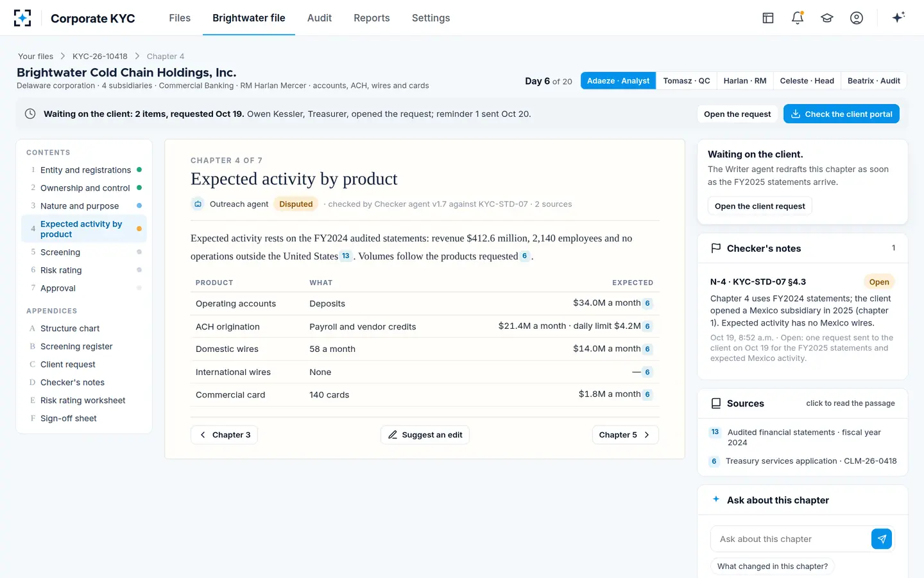This screenshot has height=578, width=924.
Task: Open Audited financial statements source
Action: (x=803, y=437)
